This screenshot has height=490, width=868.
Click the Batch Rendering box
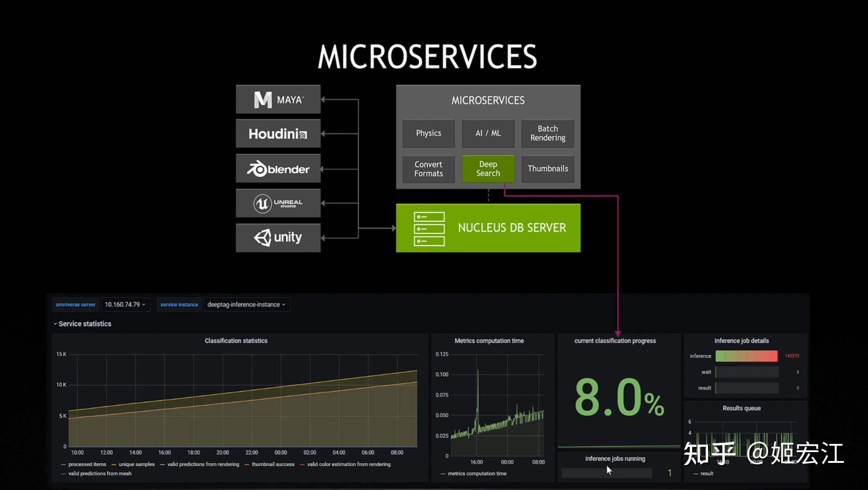(x=548, y=133)
